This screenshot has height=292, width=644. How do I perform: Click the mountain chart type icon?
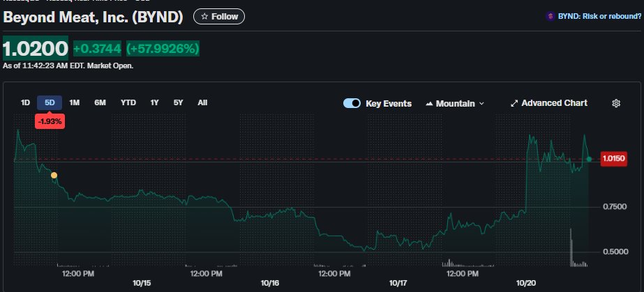[428, 104]
